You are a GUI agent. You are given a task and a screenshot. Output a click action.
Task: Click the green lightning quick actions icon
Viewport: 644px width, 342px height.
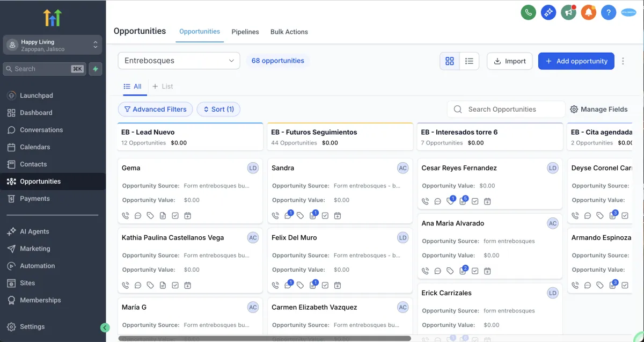96,69
